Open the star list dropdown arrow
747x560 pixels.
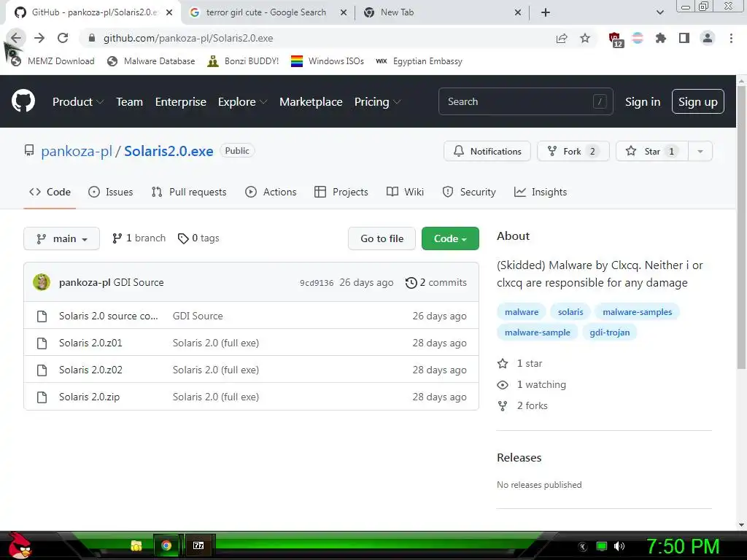(x=700, y=152)
